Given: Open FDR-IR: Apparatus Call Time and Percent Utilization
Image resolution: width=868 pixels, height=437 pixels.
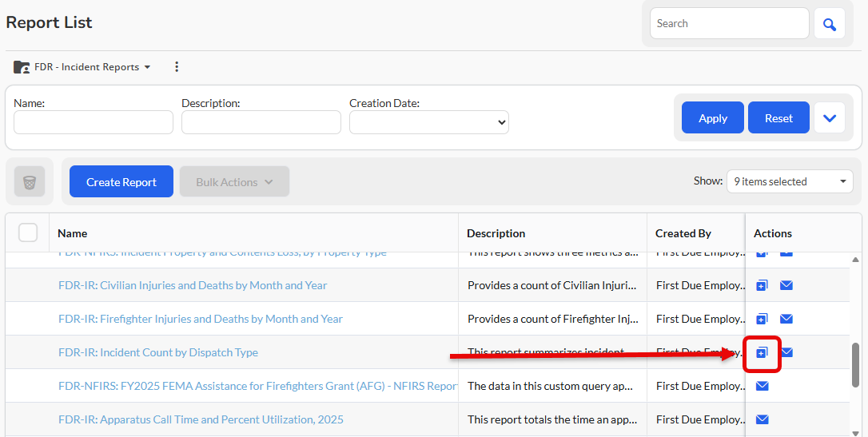Looking at the screenshot, I should [x=201, y=419].
